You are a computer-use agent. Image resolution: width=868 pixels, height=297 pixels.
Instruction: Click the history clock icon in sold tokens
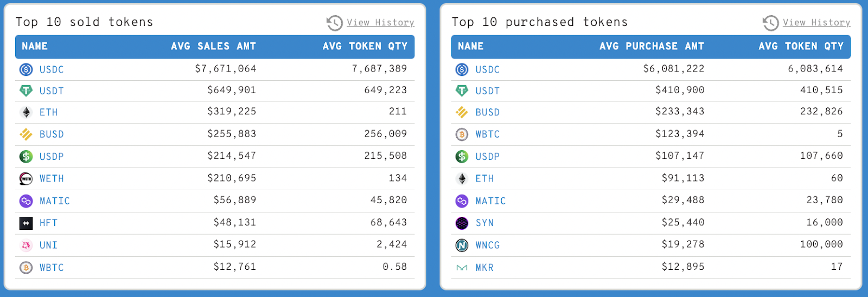[x=334, y=23]
